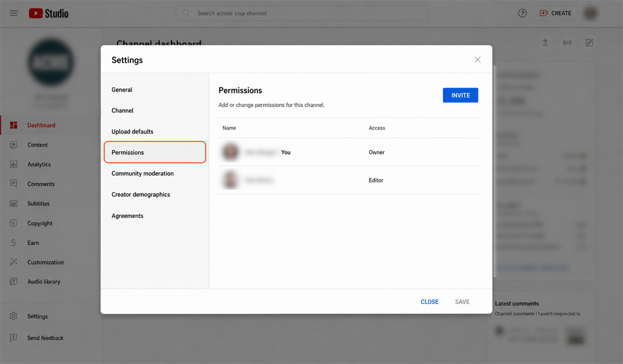Click the Owner user's avatar thumbnail
623x364 pixels.
point(230,152)
